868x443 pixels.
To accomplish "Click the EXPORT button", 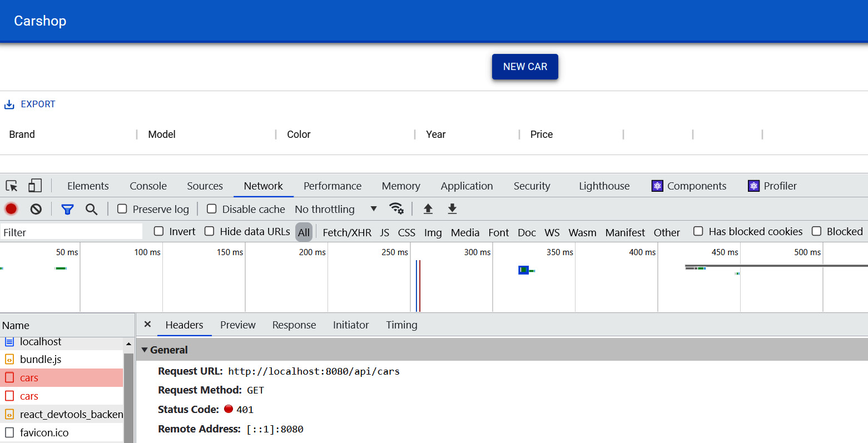I will (x=30, y=104).
